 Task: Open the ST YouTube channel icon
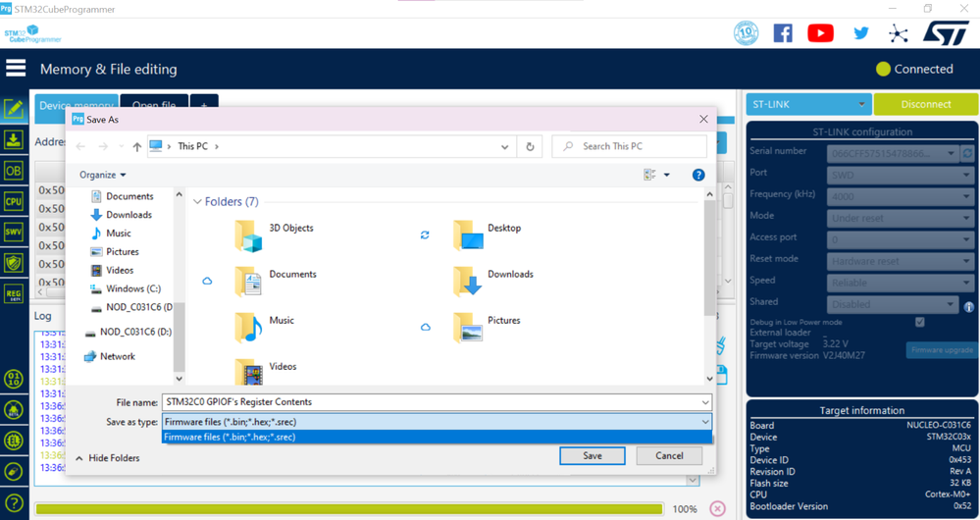(820, 33)
